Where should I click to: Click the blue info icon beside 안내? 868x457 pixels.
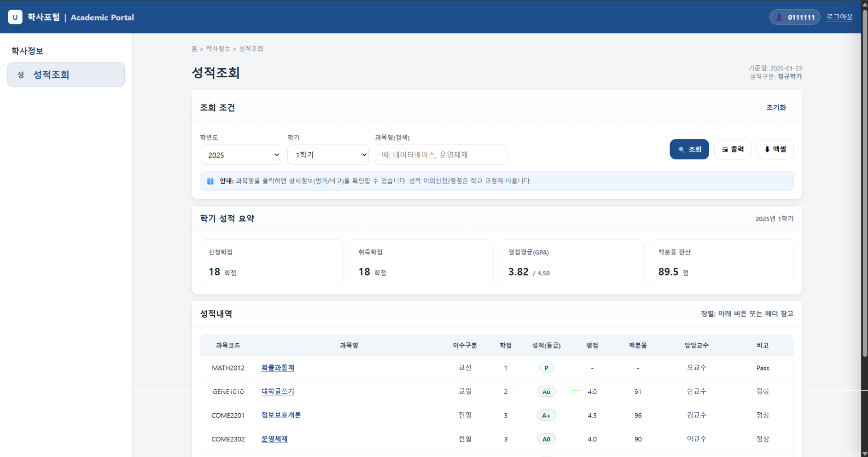coord(210,181)
